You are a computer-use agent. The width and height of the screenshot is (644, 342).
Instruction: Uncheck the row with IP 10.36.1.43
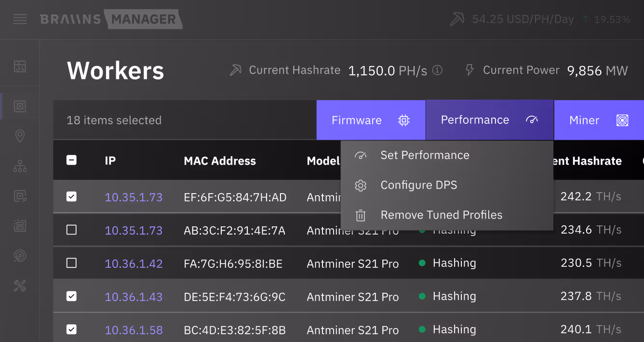point(71,296)
